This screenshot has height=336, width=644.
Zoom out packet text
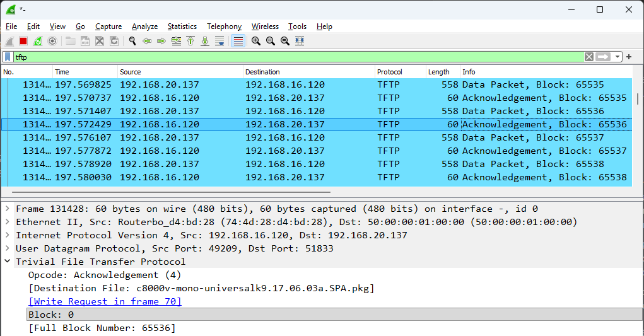(270, 41)
